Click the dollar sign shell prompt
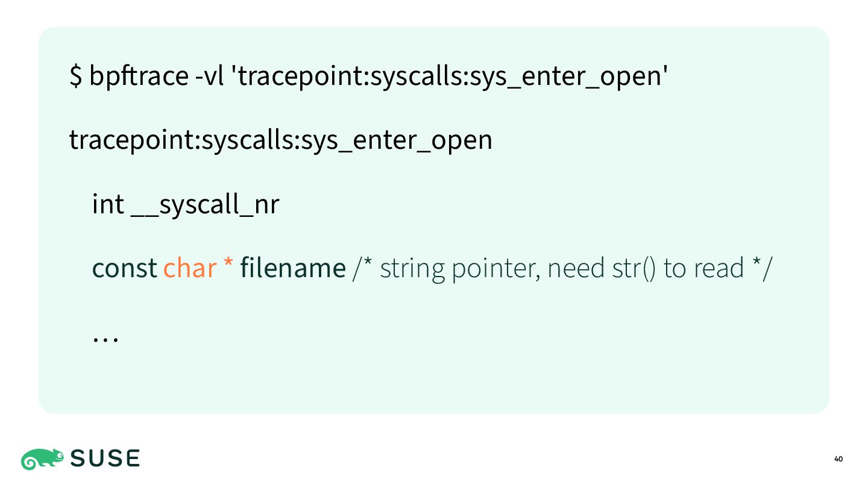The height and width of the screenshot is (488, 868). pos(76,76)
